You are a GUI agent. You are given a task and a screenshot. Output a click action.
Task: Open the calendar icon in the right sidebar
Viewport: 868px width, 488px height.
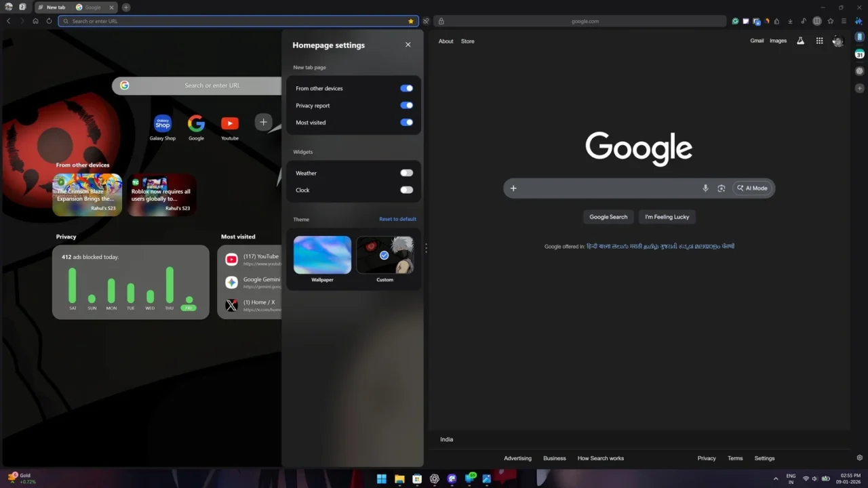click(x=859, y=54)
